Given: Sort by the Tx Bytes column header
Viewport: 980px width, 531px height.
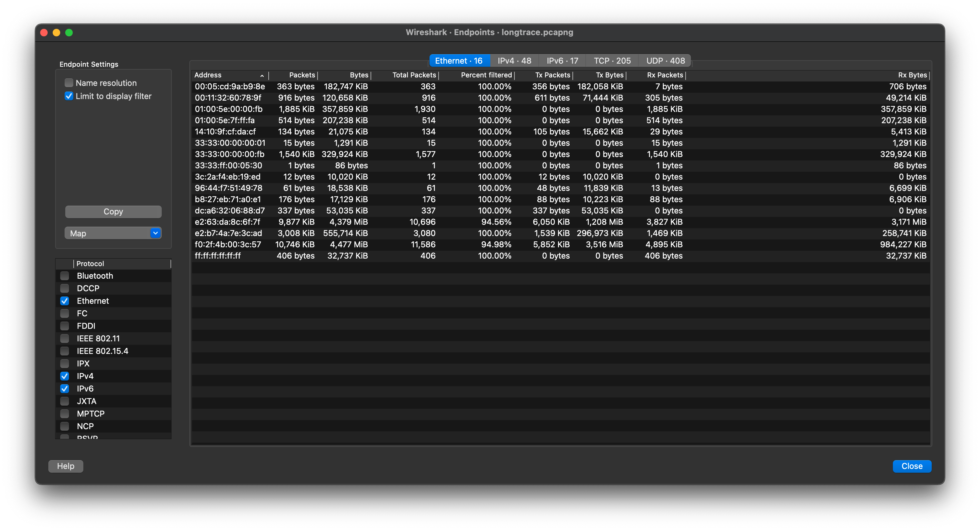Looking at the screenshot, I should tap(609, 75).
